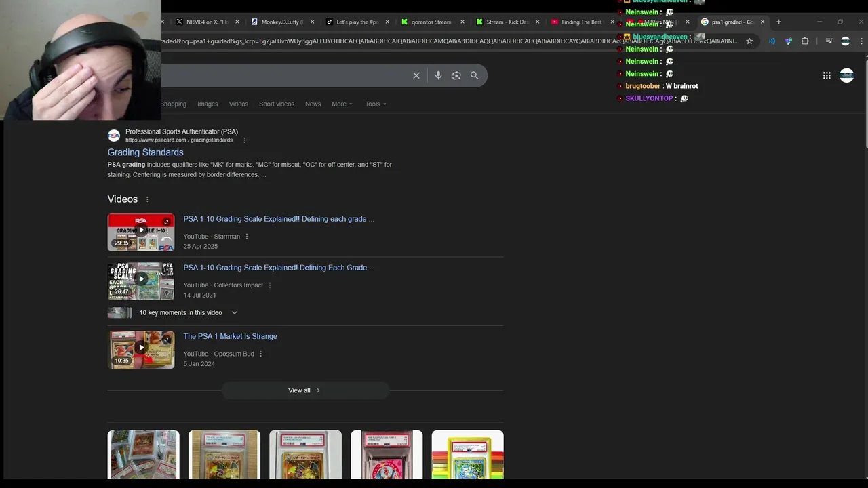Image resolution: width=868 pixels, height=488 pixels.
Task: Open red PSA slab image result
Action: [387, 455]
